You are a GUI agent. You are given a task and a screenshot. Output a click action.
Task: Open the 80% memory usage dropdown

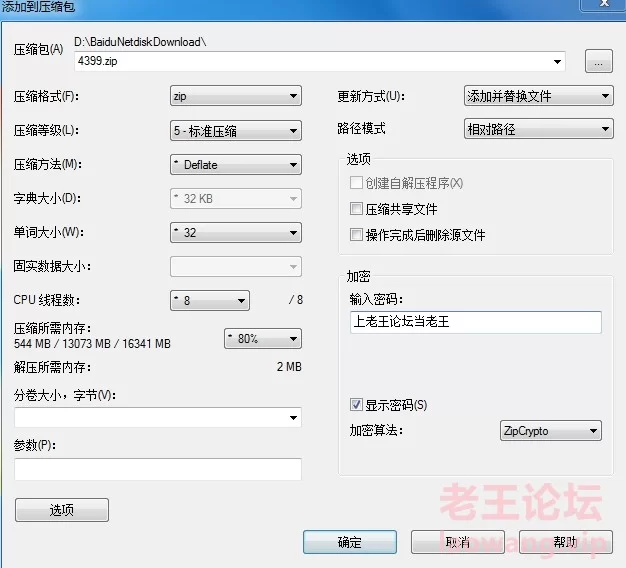263,338
